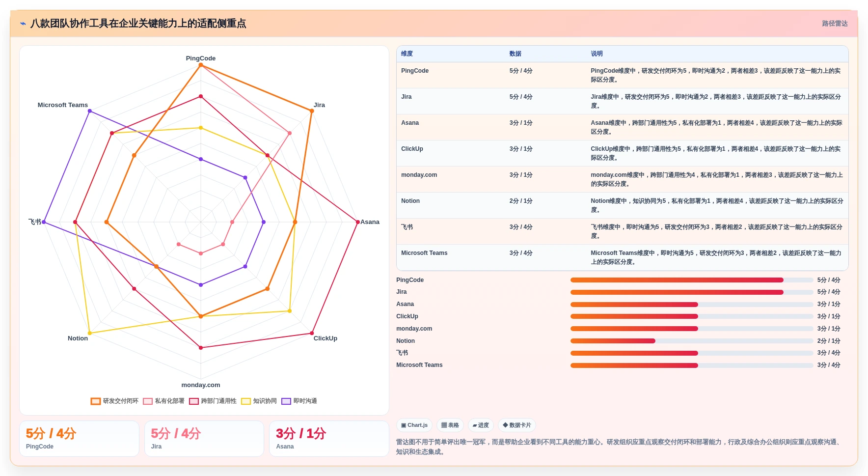Click the monday.com axis label on radar
The height and width of the screenshot is (476, 868).
point(201,385)
